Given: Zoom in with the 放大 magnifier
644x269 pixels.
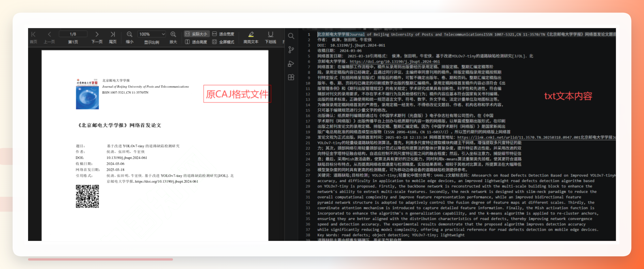Looking at the screenshot, I should pos(173,37).
